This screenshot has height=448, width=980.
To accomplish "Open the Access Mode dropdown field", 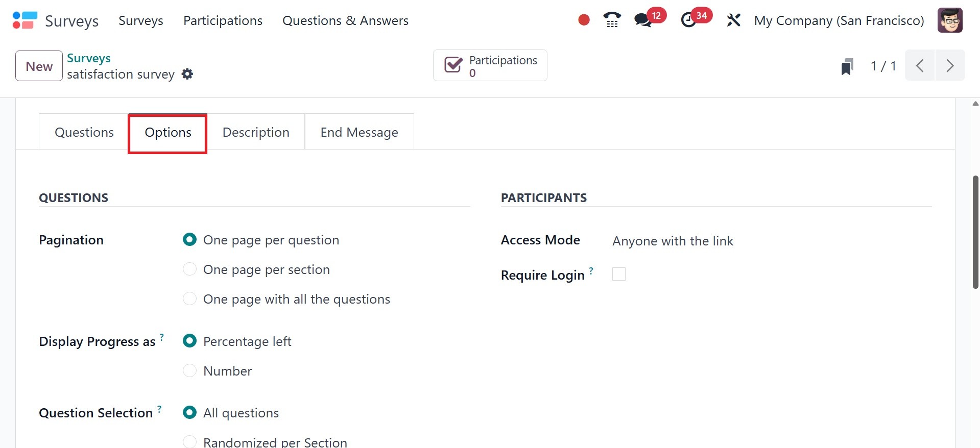I will click(673, 241).
